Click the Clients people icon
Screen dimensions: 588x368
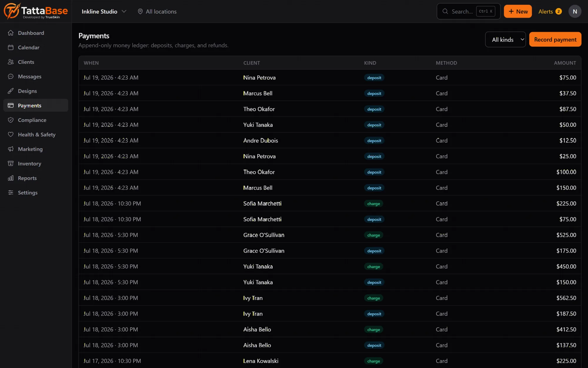[x=11, y=62]
